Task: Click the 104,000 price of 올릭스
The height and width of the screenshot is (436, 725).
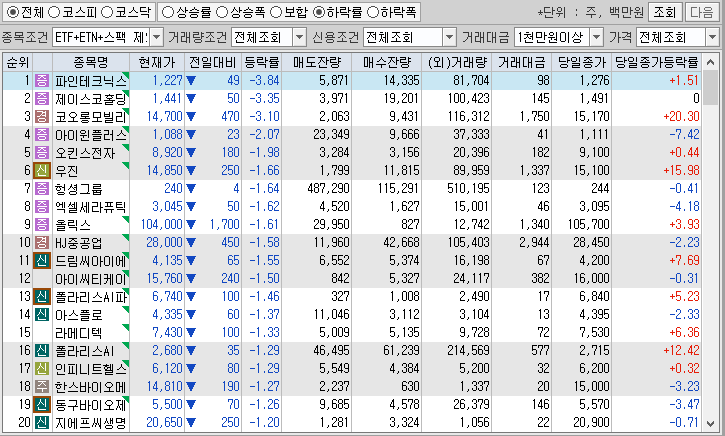Action: click(161, 225)
